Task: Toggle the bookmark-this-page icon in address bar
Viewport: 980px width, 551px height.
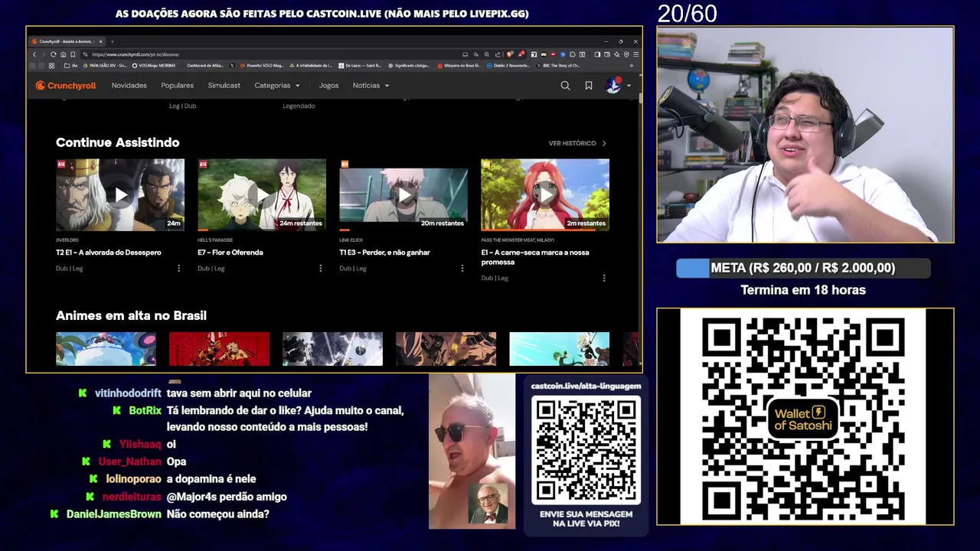Action: coord(73,54)
